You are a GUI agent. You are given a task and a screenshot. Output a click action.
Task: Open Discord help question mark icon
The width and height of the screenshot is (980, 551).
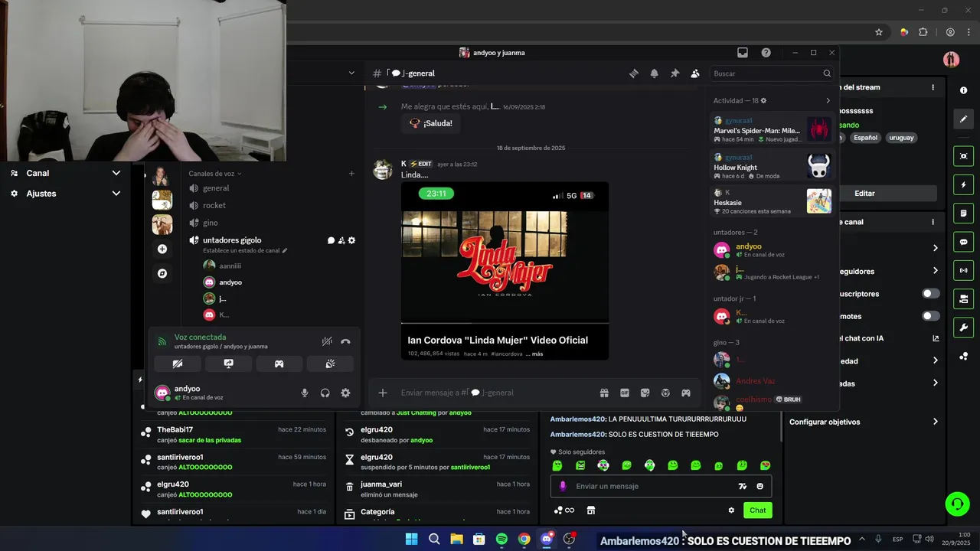(766, 53)
